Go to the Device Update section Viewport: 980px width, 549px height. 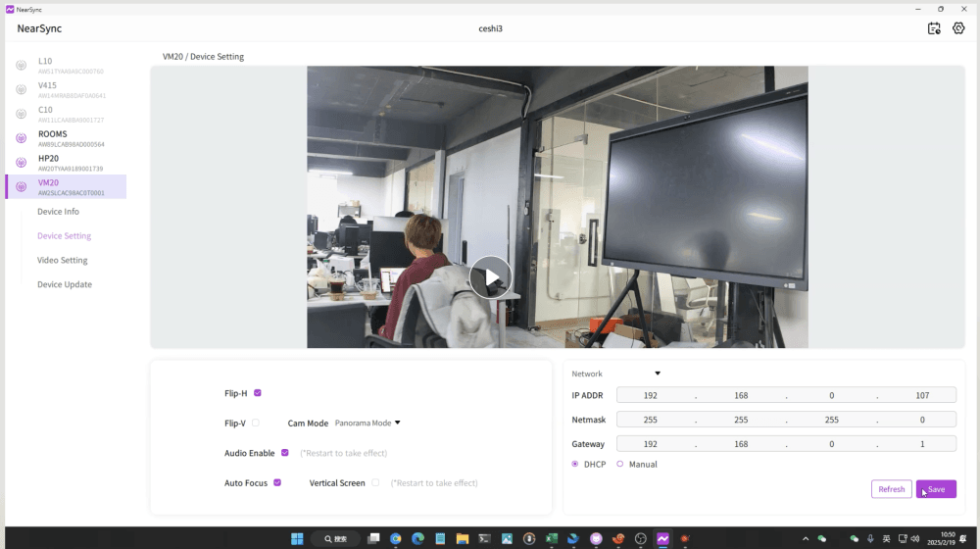click(65, 284)
